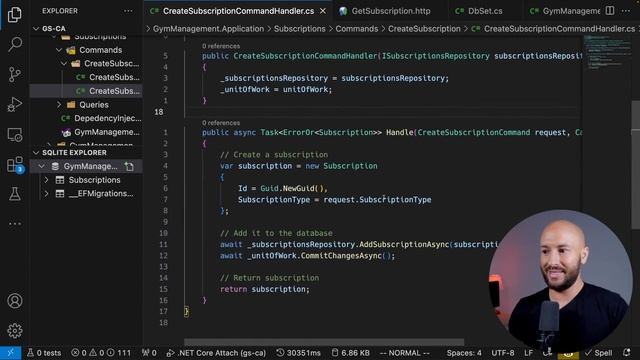Toggle the Spell checker status item
Viewport: 640px width, 360px height.
point(598,353)
